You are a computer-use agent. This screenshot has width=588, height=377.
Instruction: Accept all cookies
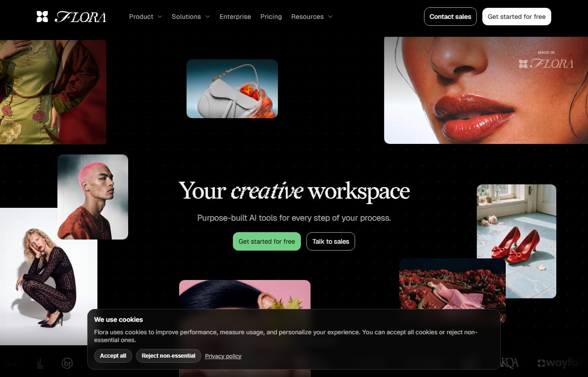[x=113, y=356]
